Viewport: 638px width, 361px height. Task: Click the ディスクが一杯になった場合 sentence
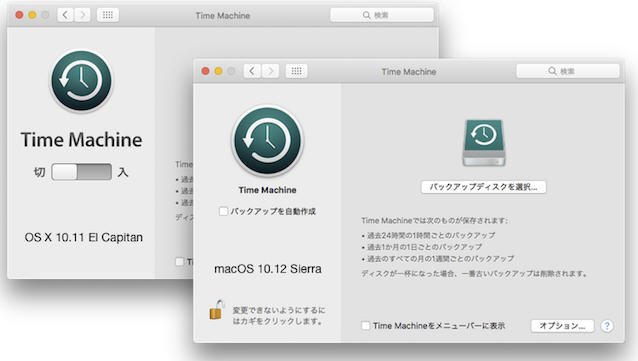tap(474, 273)
